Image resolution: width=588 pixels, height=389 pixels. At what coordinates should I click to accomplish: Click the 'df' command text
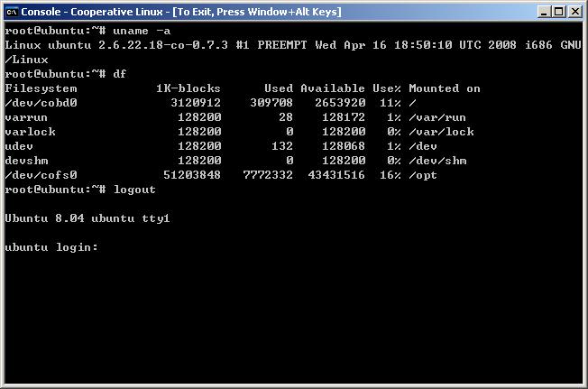click(x=120, y=74)
